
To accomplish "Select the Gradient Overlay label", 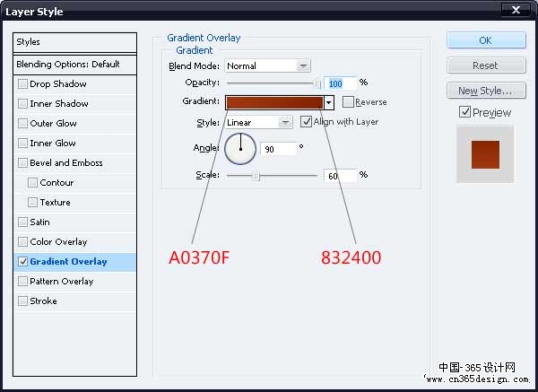I will coord(69,262).
